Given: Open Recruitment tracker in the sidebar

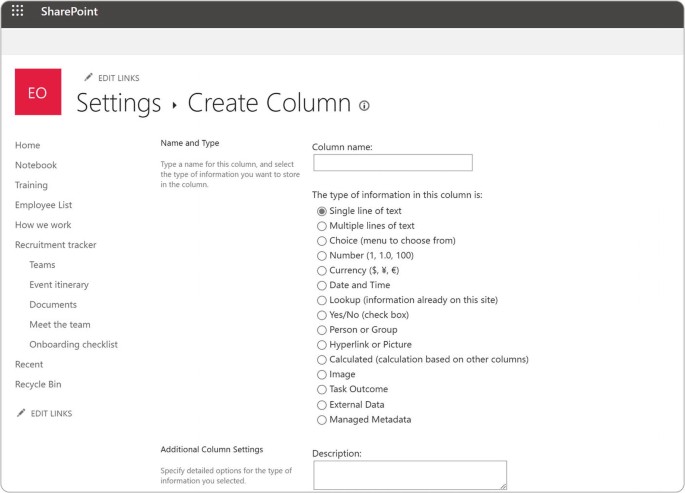Looking at the screenshot, I should coord(55,245).
